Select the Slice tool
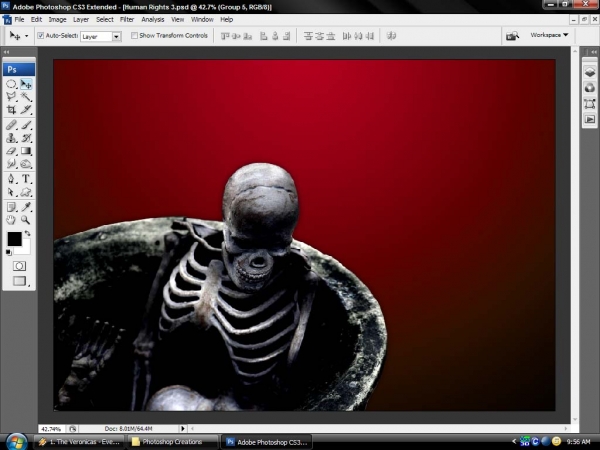Screen dimensions: 600x450 coord(26,109)
